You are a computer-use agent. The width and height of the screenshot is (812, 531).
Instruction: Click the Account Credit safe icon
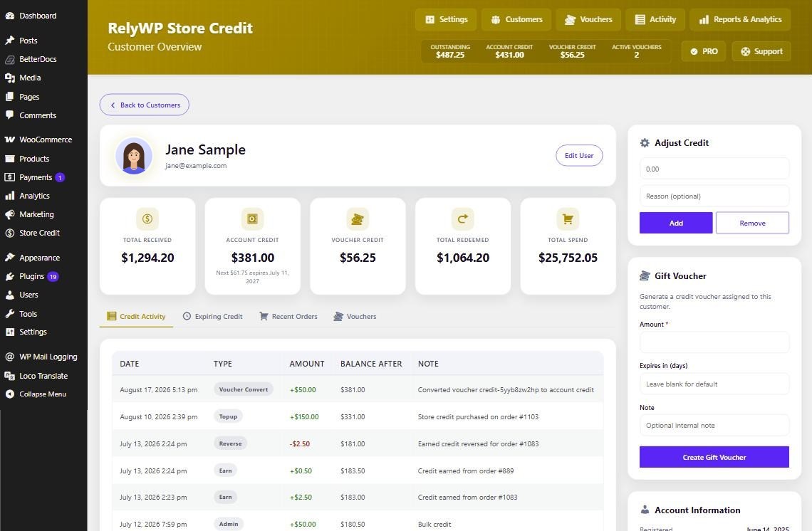(x=253, y=219)
